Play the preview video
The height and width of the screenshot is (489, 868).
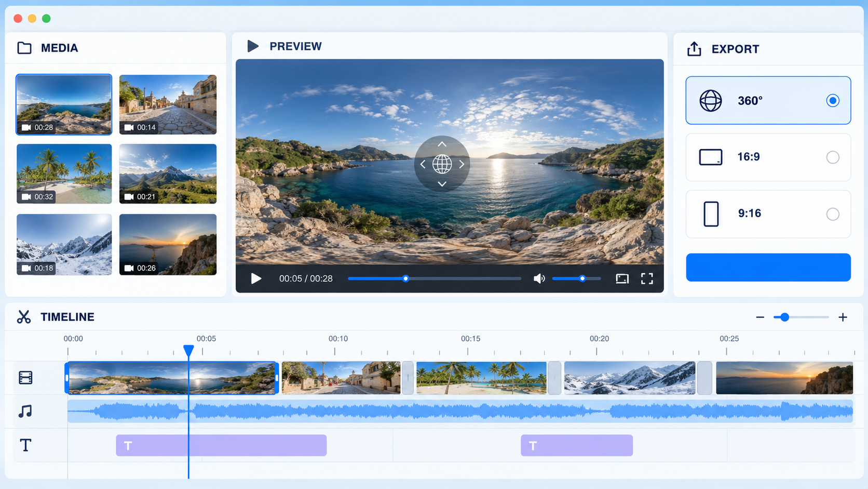click(256, 279)
